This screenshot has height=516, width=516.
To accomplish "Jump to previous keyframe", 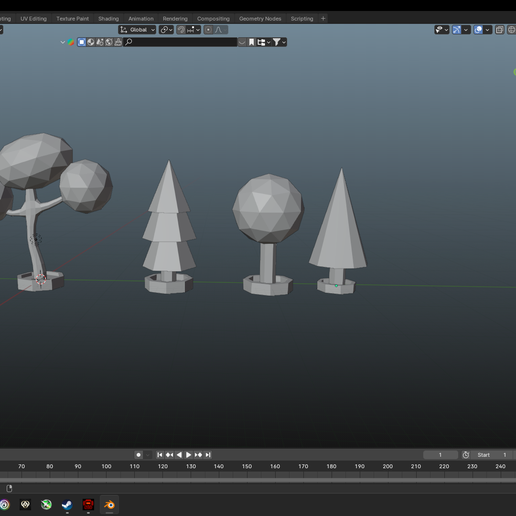I will tap(169, 455).
